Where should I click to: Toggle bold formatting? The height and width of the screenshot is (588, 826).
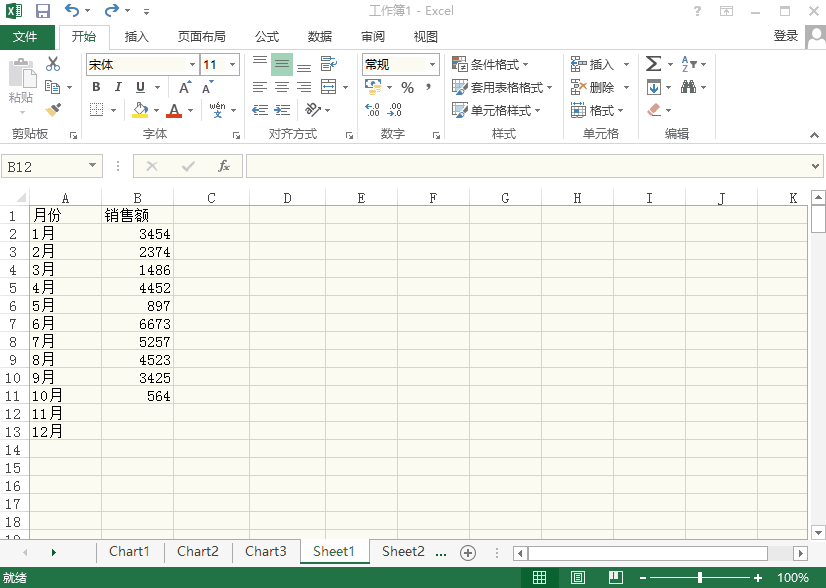tap(96, 87)
